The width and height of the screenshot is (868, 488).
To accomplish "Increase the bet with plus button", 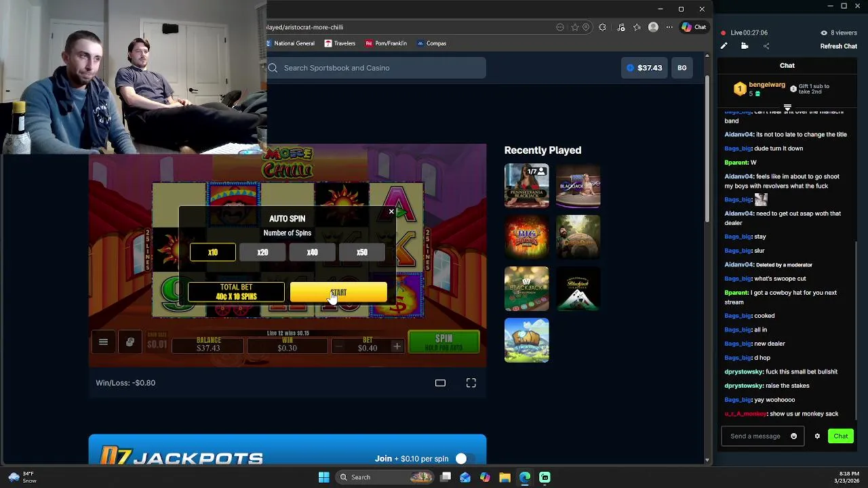I will 397,347.
